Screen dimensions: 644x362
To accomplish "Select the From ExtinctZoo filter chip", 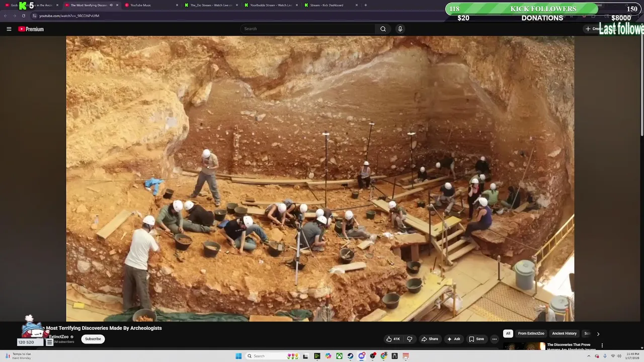I will pyautogui.click(x=531, y=333).
